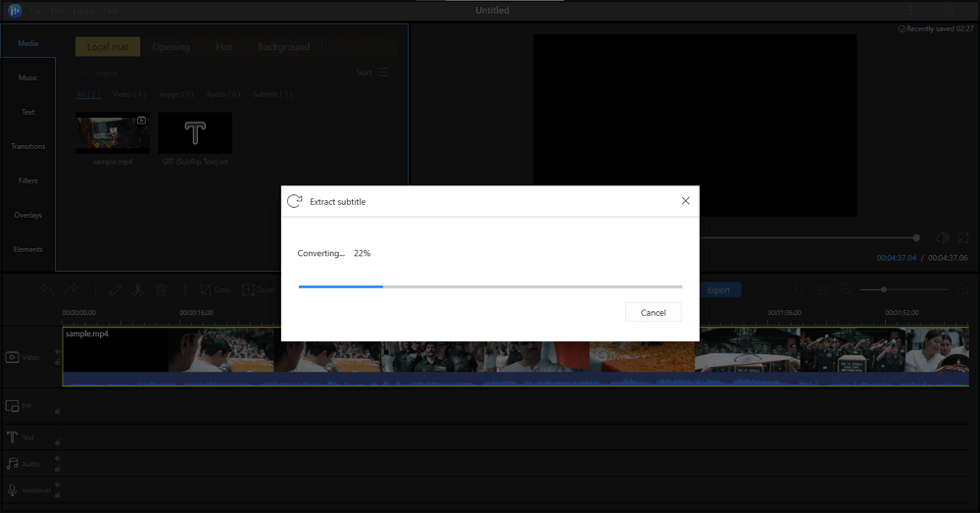Image resolution: width=980 pixels, height=513 pixels.
Task: Close the Extract subtitle dialog
Action: tap(685, 201)
